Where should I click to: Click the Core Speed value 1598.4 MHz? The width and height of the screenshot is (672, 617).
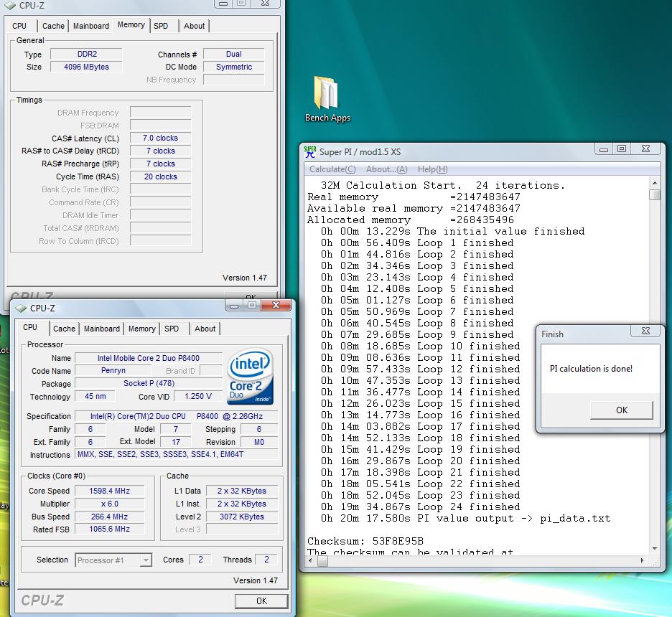click(x=109, y=491)
